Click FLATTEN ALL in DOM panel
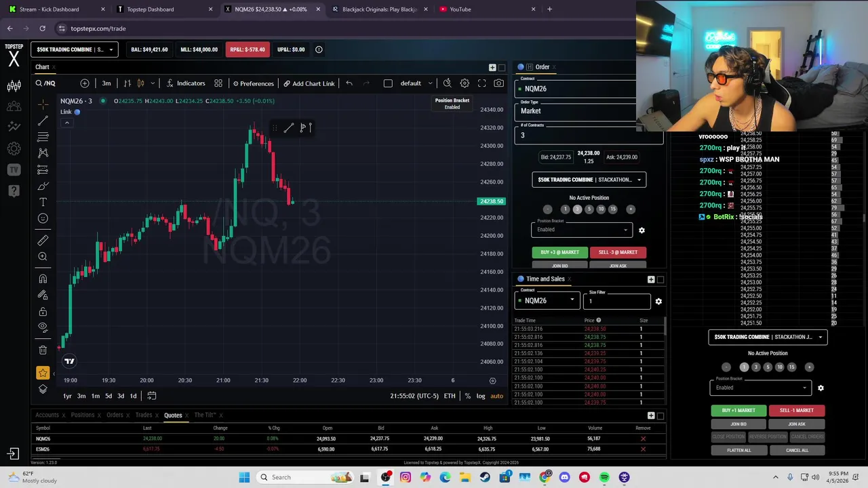This screenshot has width=868, height=488. [x=738, y=450]
